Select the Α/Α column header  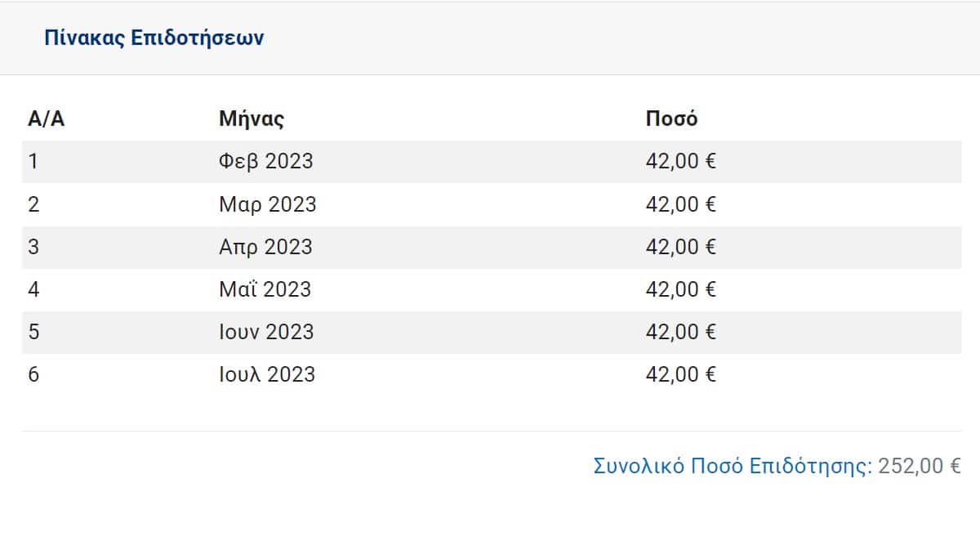(x=47, y=119)
